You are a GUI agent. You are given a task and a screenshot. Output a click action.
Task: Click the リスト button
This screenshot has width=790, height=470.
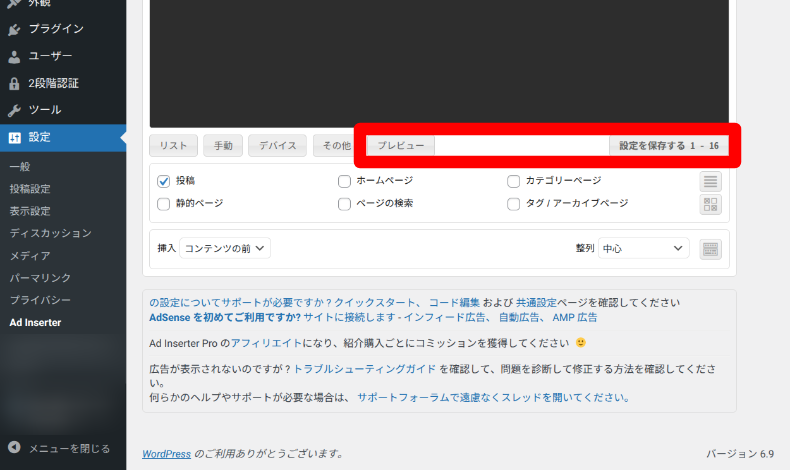pyautogui.click(x=173, y=146)
